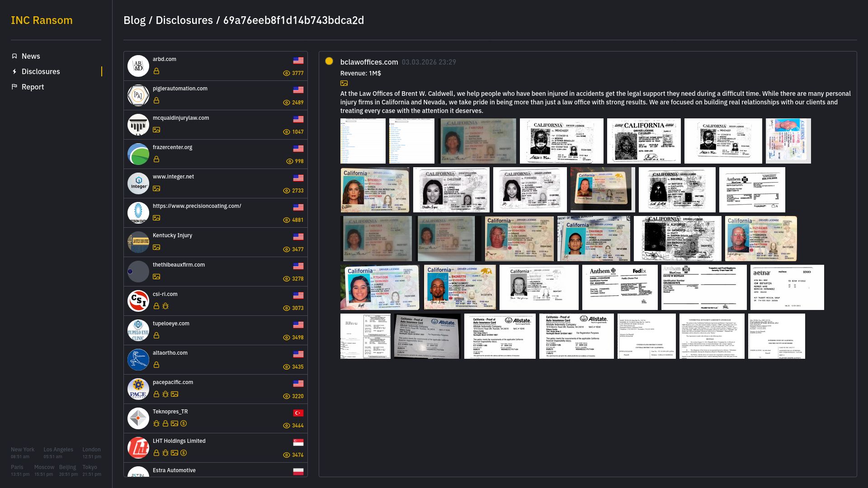Click the yellow status dot beside bclawoffices.com
The height and width of the screenshot is (488, 868).
(329, 61)
